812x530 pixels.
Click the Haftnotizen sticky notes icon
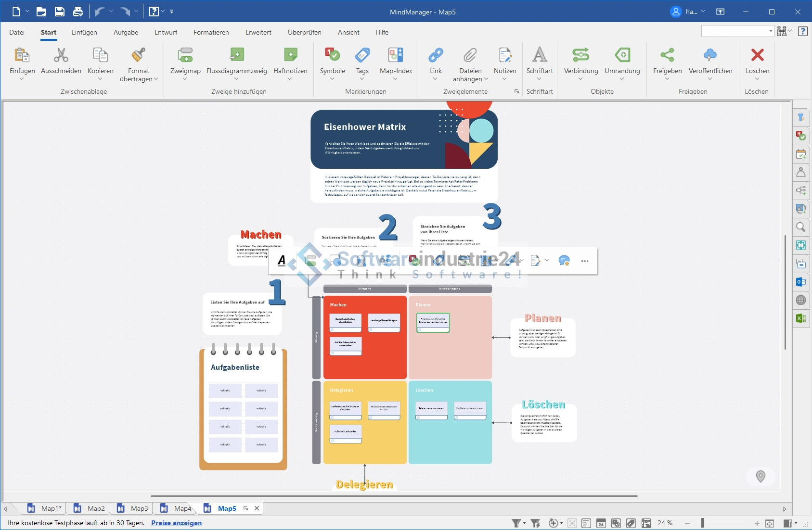pos(290,55)
